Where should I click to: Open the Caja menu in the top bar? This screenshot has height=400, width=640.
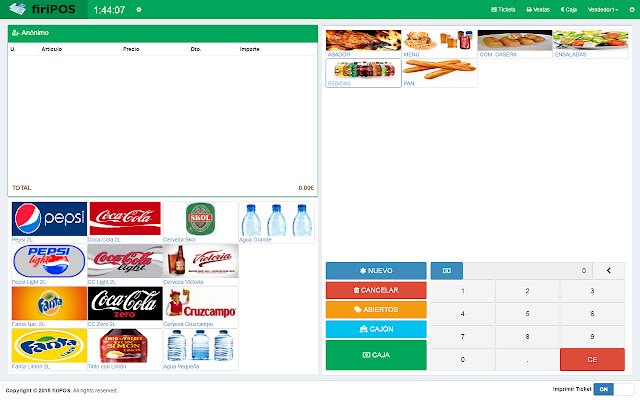(569, 9)
